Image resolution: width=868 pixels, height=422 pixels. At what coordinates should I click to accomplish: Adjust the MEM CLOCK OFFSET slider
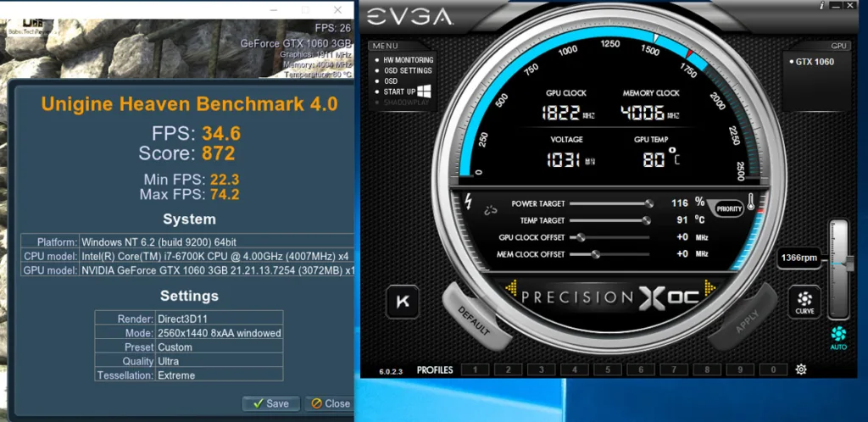[x=610, y=254]
